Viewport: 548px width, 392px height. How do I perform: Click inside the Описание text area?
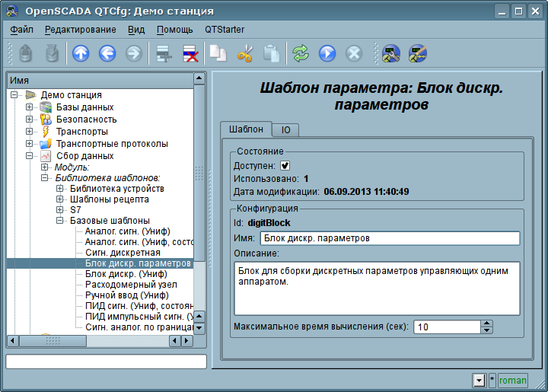pos(377,288)
